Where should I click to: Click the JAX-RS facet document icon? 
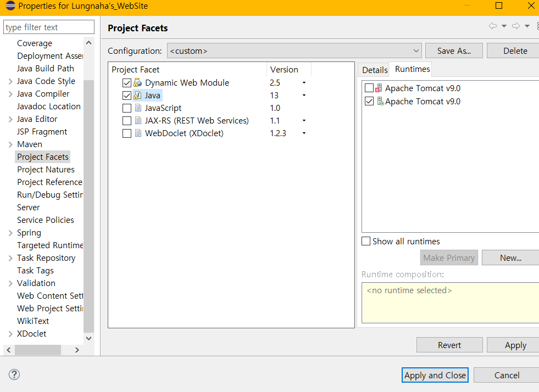coord(138,121)
